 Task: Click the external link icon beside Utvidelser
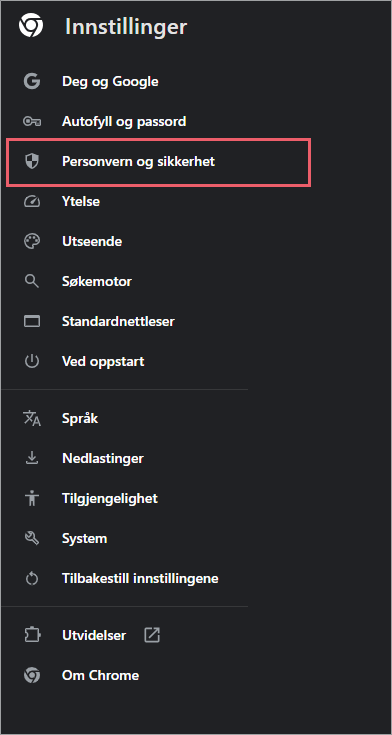click(152, 636)
